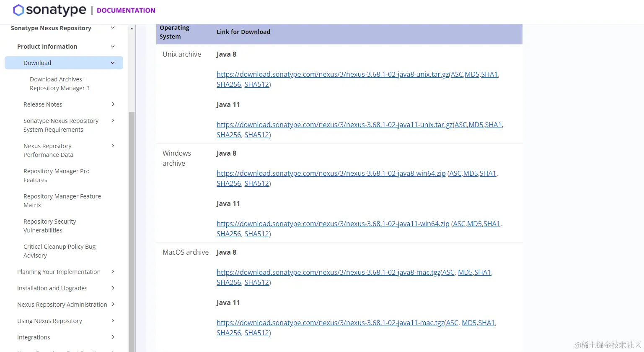Screen dimensions: 644x352
Task: Expand the Release Notes chevron
Action: click(x=113, y=104)
